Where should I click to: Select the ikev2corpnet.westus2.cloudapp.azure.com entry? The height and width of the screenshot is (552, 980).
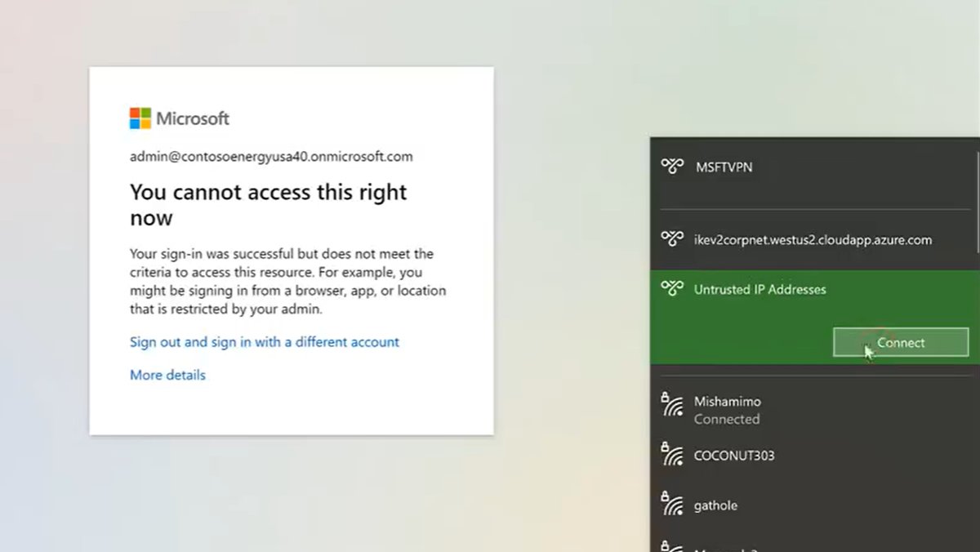[x=814, y=239]
